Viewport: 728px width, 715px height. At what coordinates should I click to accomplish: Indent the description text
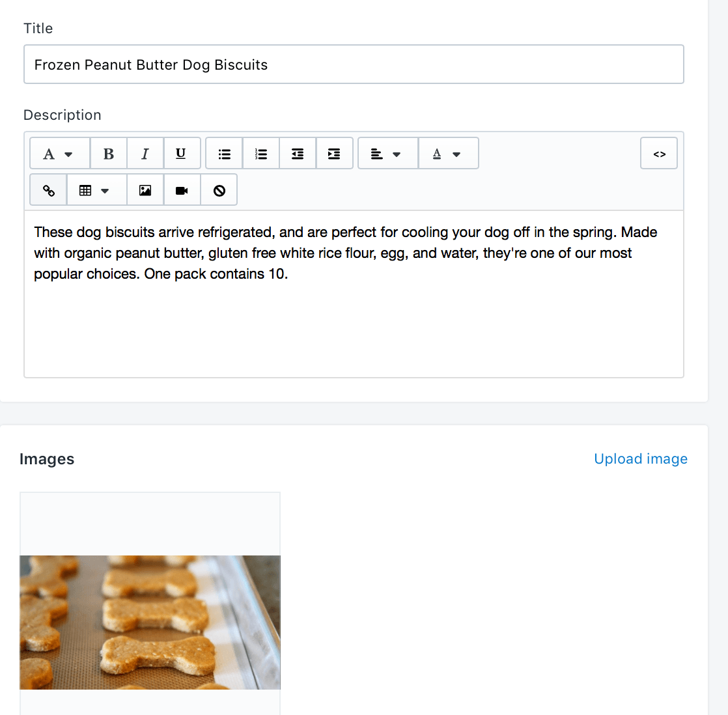[x=334, y=153]
